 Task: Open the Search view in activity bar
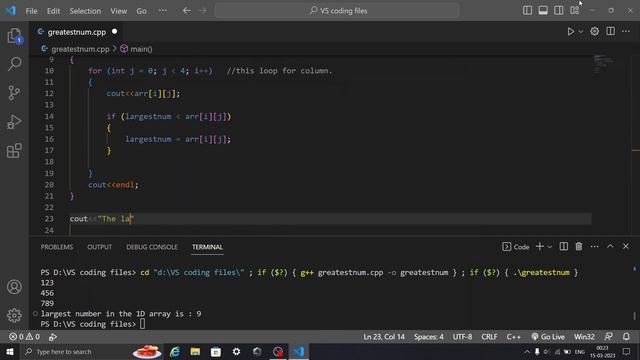tap(14, 64)
